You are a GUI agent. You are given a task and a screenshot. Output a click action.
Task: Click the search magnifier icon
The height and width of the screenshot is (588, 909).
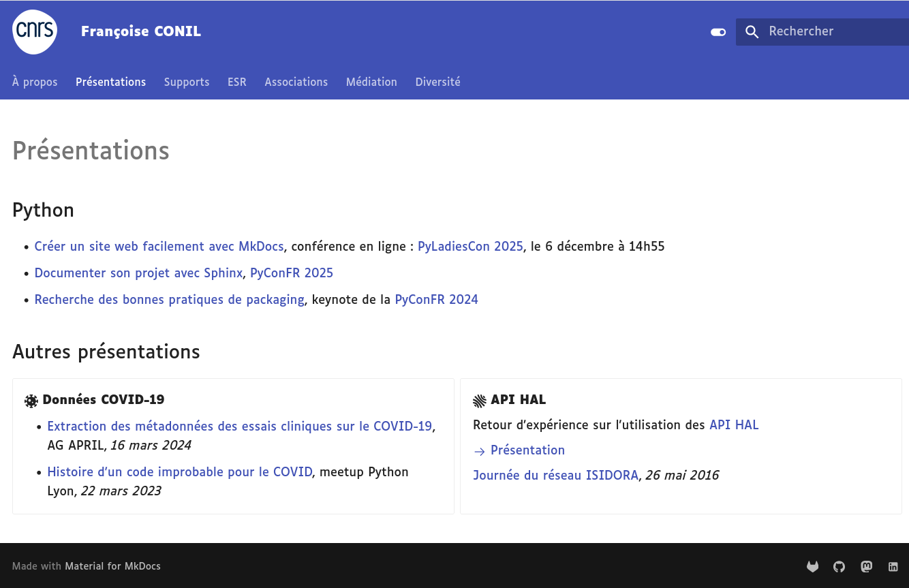tap(752, 32)
